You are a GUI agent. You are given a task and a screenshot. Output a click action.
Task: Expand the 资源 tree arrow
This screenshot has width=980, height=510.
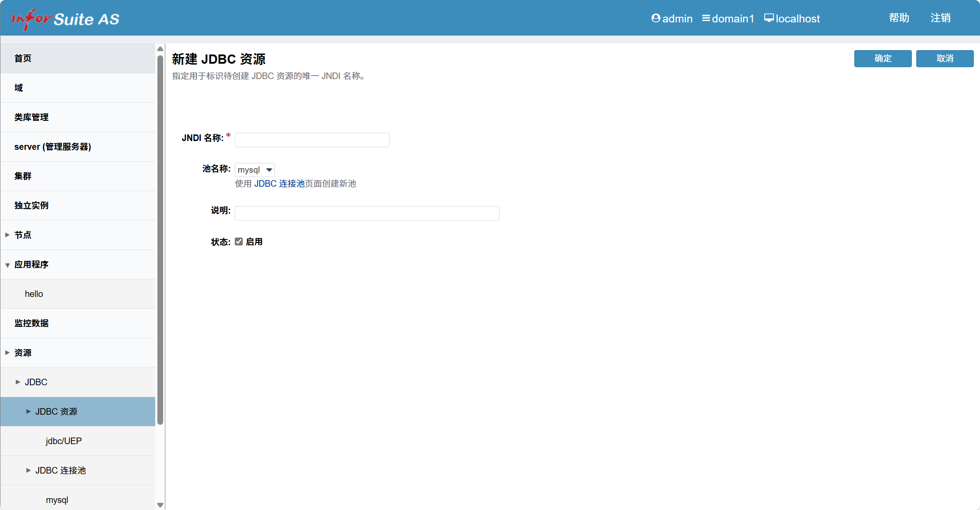(7, 353)
